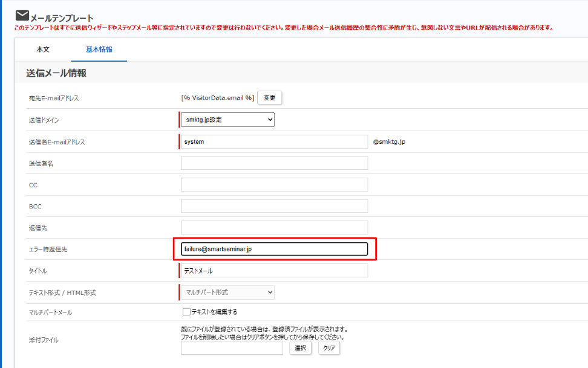Viewport: 588px width, 368px height.
Task: Click the クリア button for attachment
Action: pyautogui.click(x=329, y=348)
